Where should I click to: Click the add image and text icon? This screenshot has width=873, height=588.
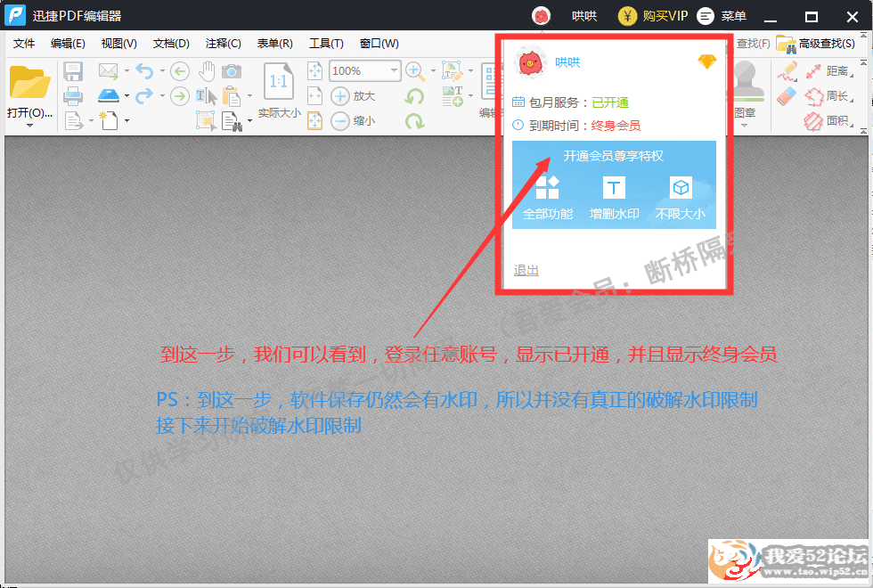click(x=453, y=96)
